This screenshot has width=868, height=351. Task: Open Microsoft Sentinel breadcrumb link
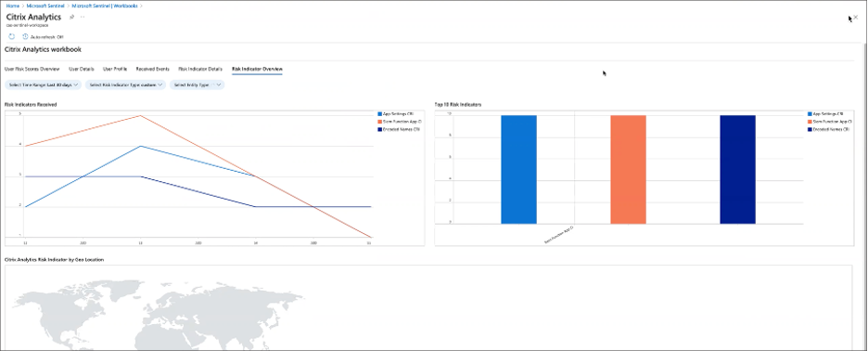click(x=46, y=6)
